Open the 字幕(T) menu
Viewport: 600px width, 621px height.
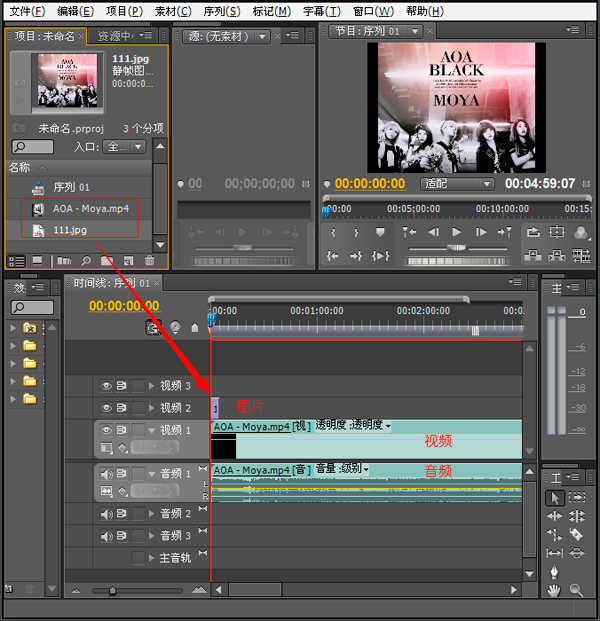322,11
